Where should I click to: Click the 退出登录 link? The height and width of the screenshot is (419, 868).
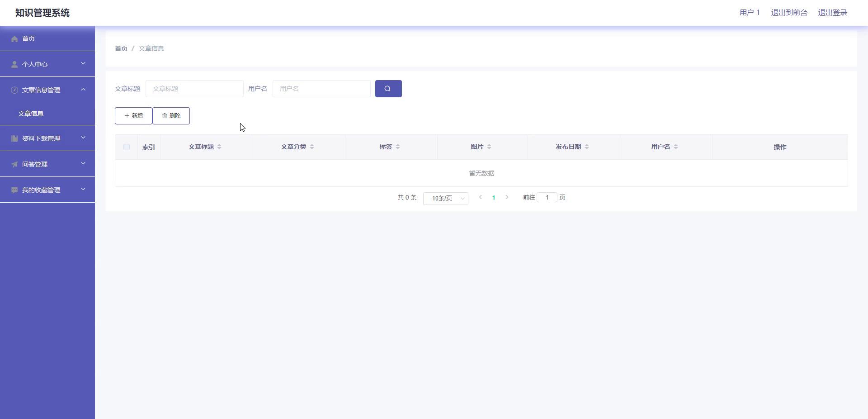832,13
